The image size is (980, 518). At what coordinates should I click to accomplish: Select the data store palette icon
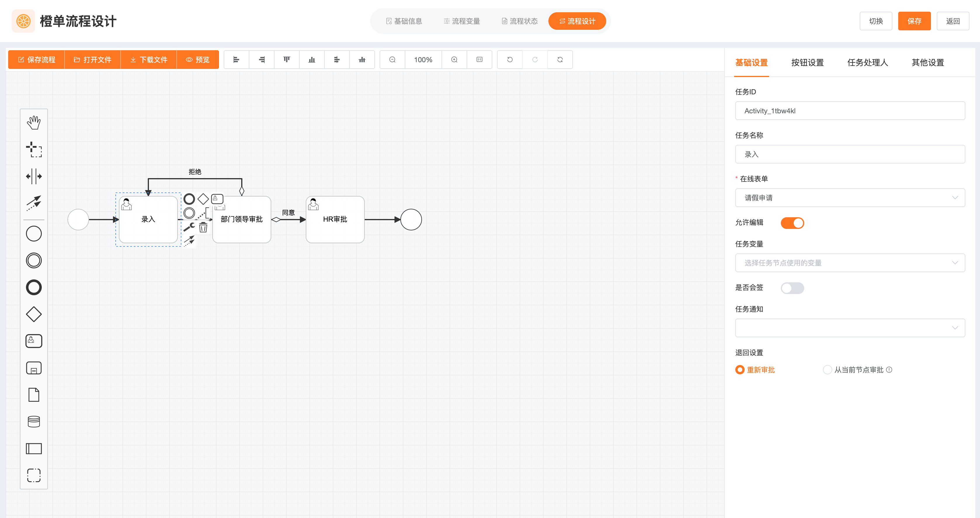coord(34,421)
